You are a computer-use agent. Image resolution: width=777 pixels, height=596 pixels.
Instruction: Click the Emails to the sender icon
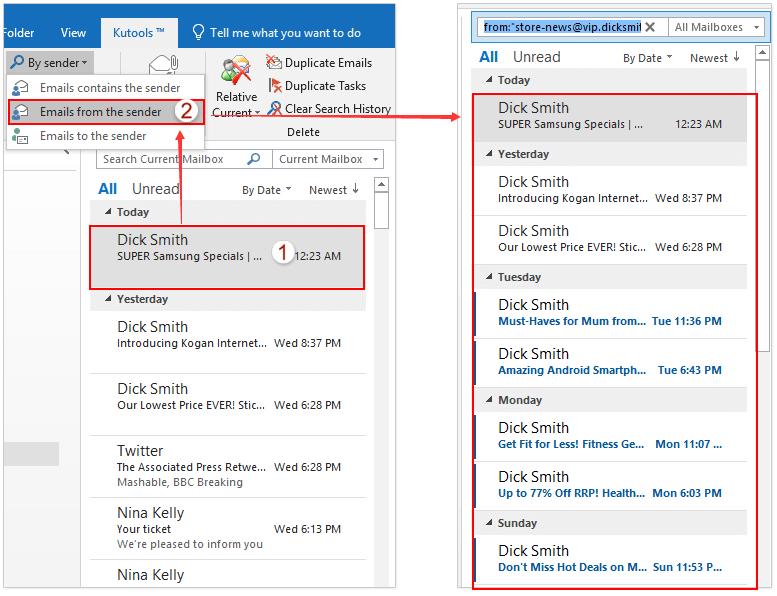(20, 136)
